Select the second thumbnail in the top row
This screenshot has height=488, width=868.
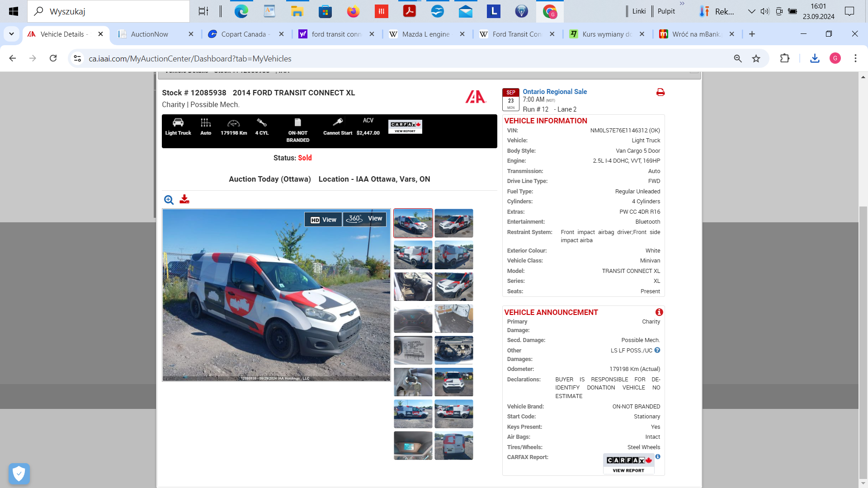[454, 223]
